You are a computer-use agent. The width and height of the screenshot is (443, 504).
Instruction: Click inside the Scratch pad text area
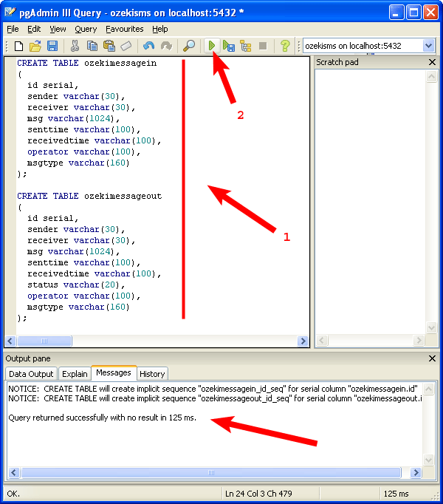370,202
